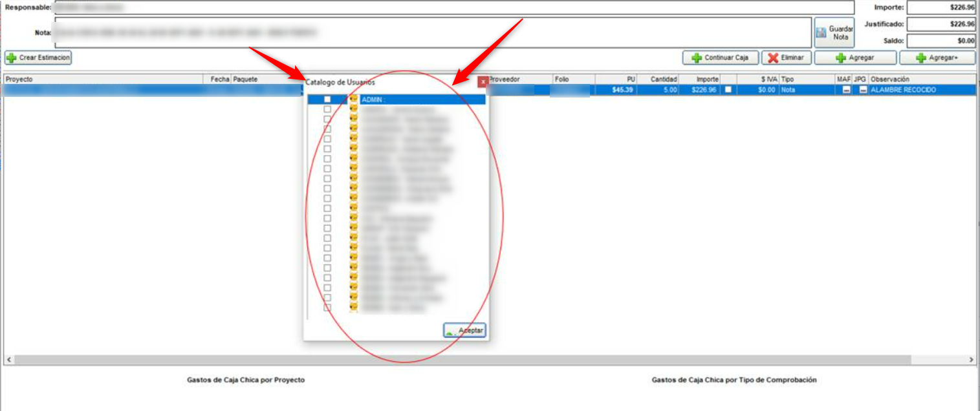Open the MAF ellipsis button in selected row
This screenshot has width=980, height=411.
coord(846,90)
